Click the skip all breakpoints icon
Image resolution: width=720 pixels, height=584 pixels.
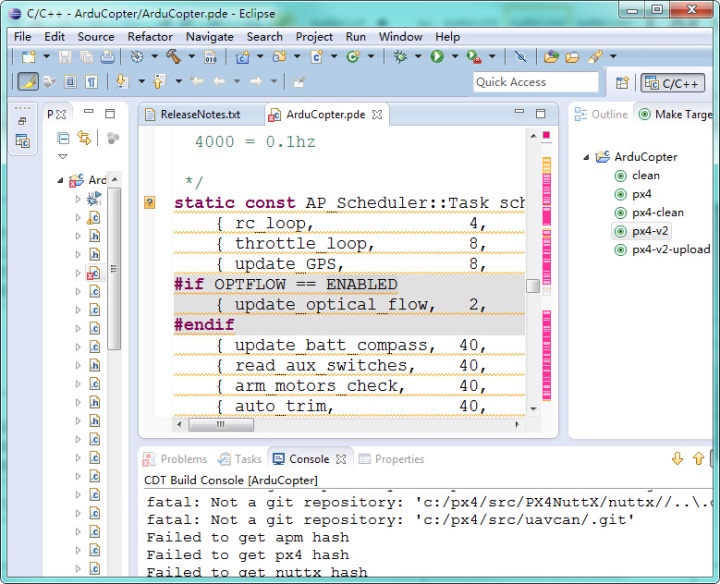pyautogui.click(x=521, y=56)
